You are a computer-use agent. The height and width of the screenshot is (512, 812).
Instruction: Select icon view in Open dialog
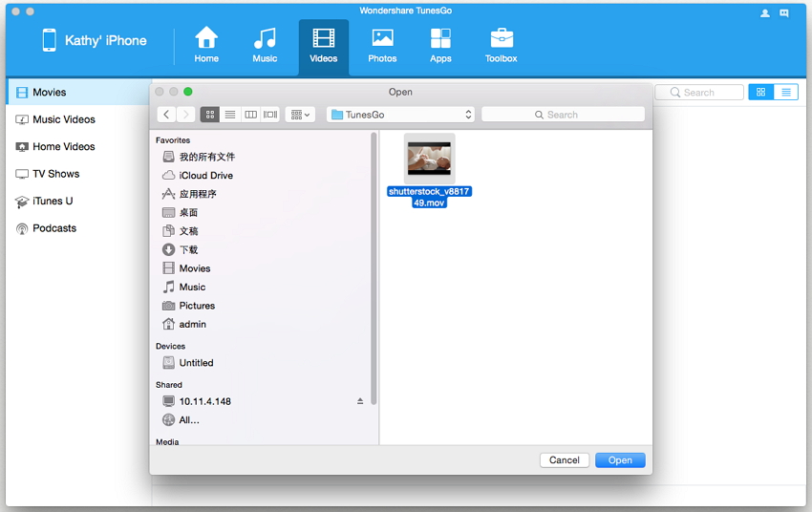pyautogui.click(x=210, y=115)
